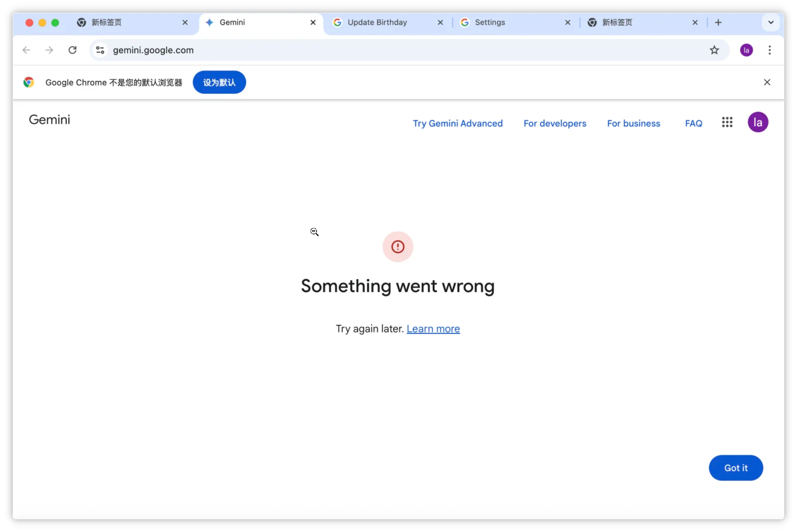Switch to the Update Birthday tab
This screenshot has height=532, width=797.
pos(377,22)
